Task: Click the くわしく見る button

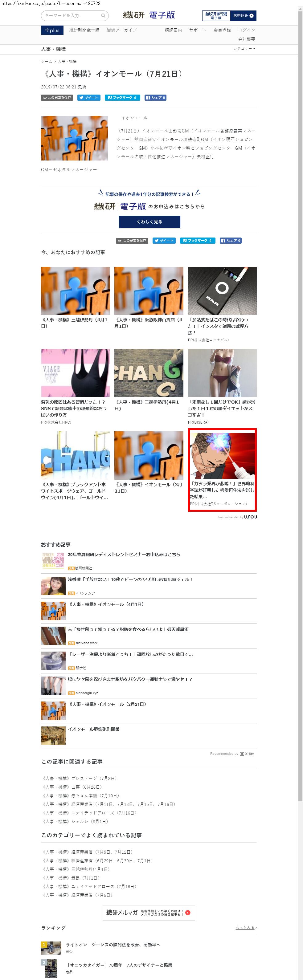Action: point(149,222)
